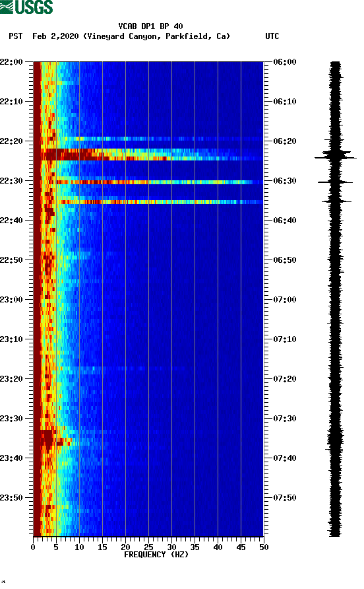
Task: Click the USGS logo
Action: [x=26, y=7]
